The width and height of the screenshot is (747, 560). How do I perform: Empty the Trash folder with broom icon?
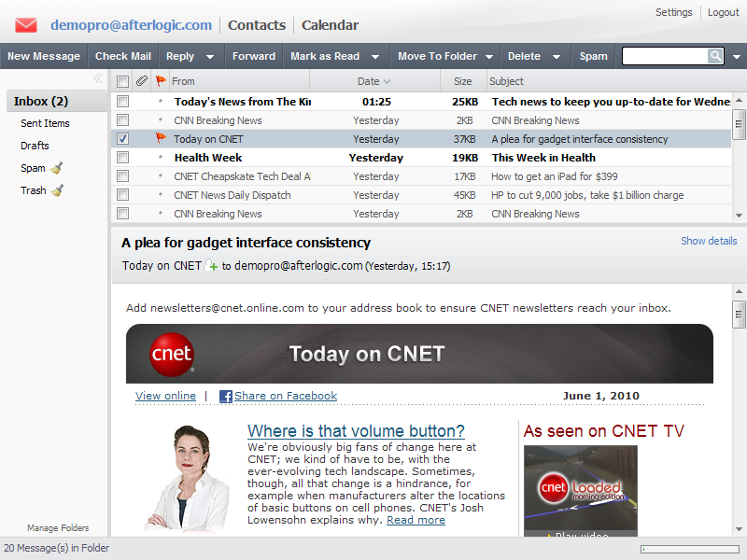[x=57, y=190]
